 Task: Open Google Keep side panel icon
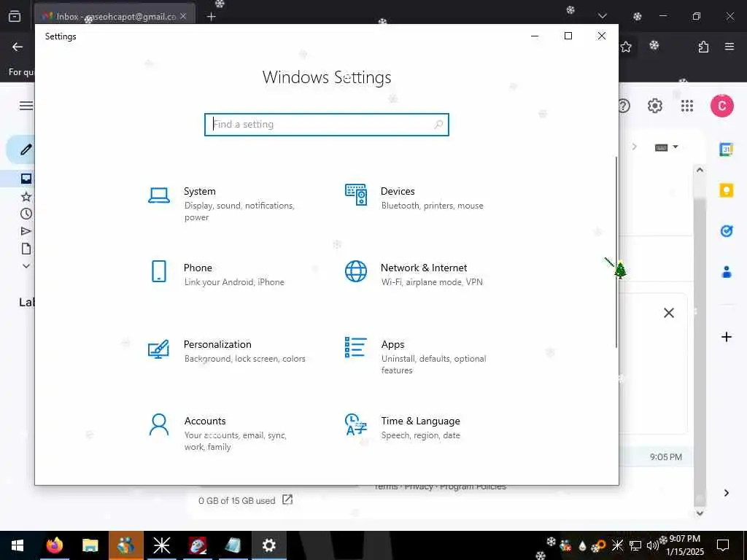(727, 190)
